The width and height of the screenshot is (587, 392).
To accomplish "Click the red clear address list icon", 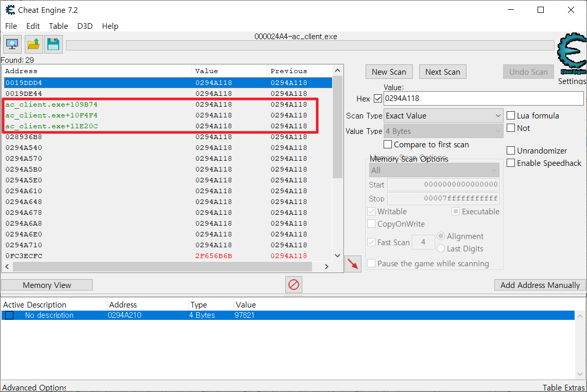I will 293,285.
